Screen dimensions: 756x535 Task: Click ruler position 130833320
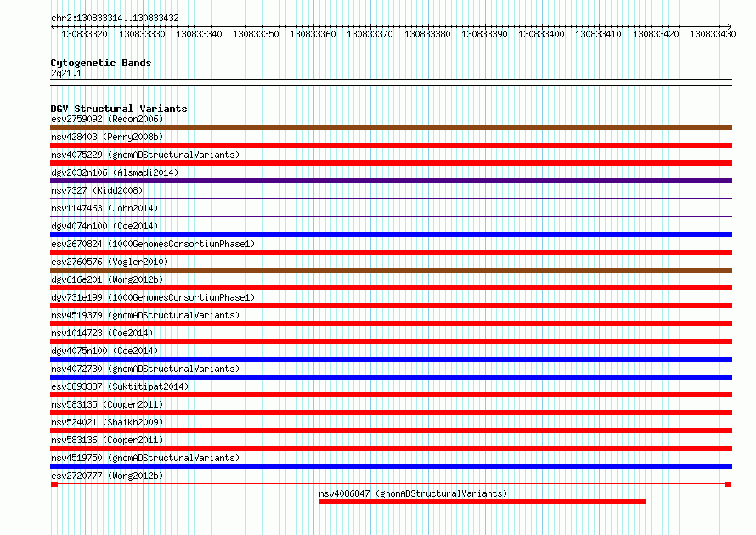84,34
